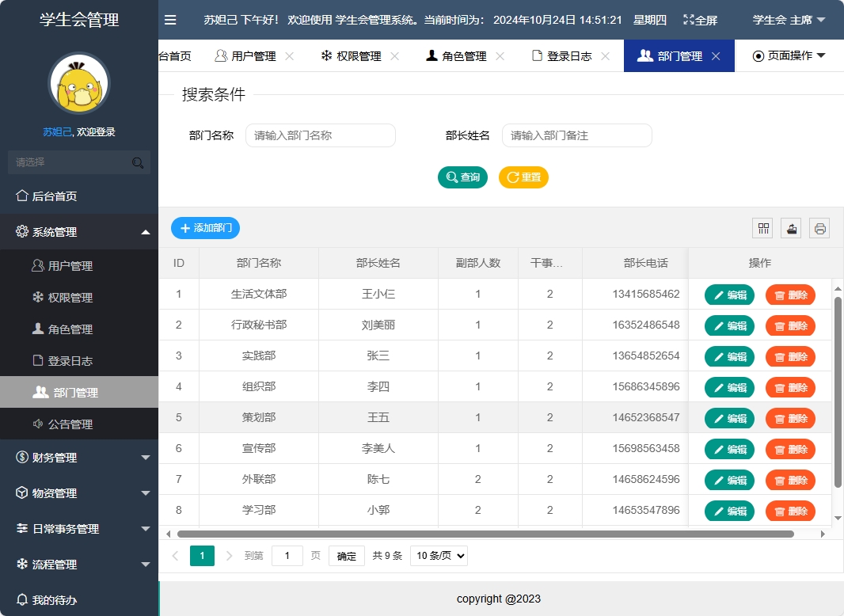This screenshot has width=844, height=616.
Task: Click the 查询 search button
Action: coord(462,177)
